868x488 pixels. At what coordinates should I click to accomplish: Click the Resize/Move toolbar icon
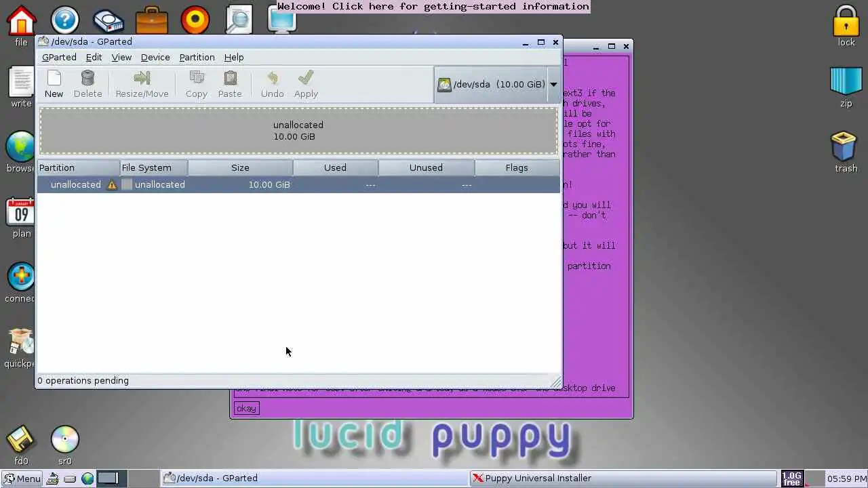142,79
